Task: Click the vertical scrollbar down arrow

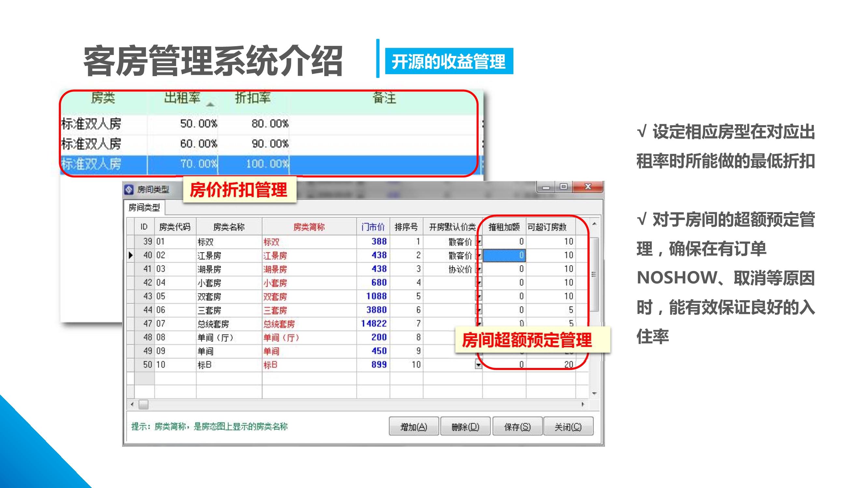Action: pyautogui.click(x=595, y=393)
